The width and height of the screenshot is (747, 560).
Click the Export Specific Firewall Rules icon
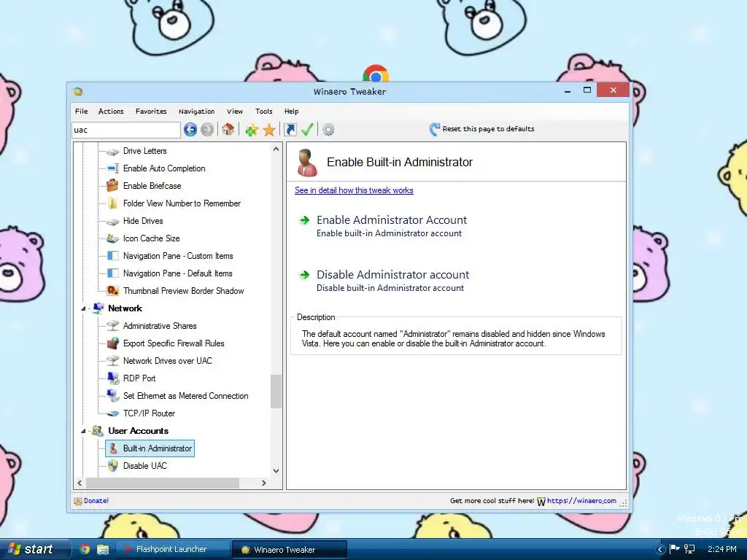click(x=113, y=343)
